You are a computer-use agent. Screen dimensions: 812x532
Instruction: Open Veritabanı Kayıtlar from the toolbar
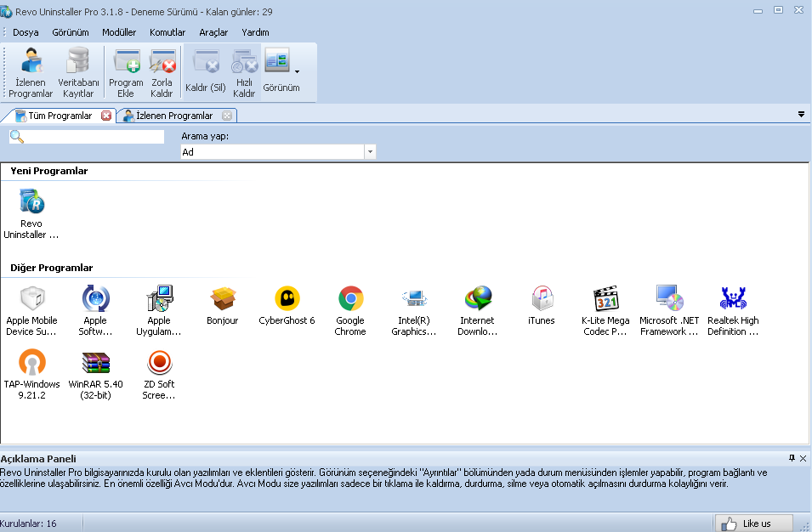[x=78, y=71]
